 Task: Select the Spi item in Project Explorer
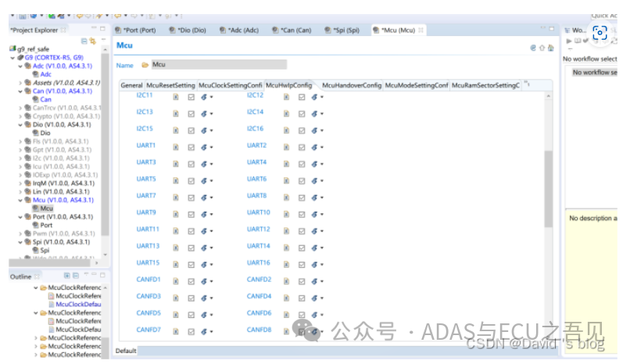pos(45,251)
